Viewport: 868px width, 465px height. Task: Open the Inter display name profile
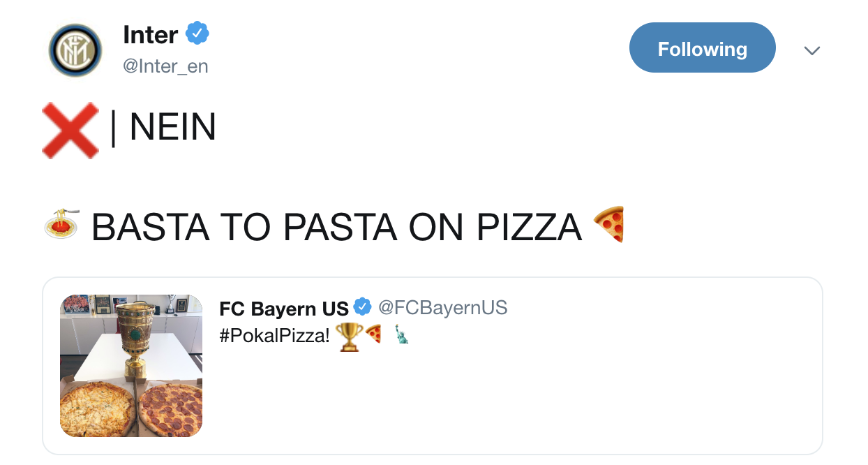[150, 34]
